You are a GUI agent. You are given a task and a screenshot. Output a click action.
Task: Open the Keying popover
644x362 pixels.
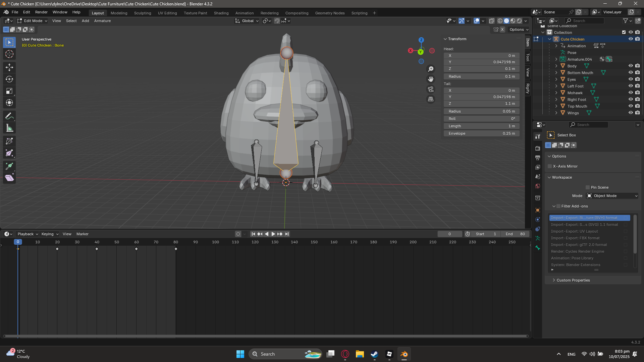pyautogui.click(x=50, y=234)
